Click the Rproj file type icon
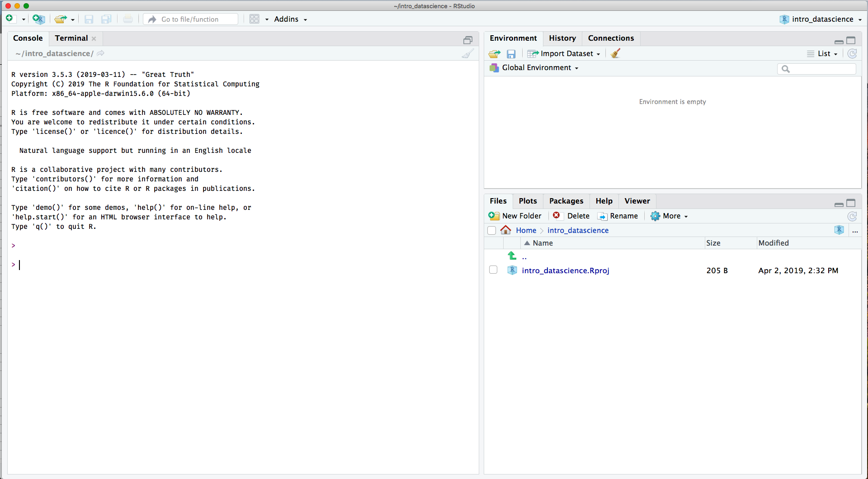868x479 pixels. point(512,270)
